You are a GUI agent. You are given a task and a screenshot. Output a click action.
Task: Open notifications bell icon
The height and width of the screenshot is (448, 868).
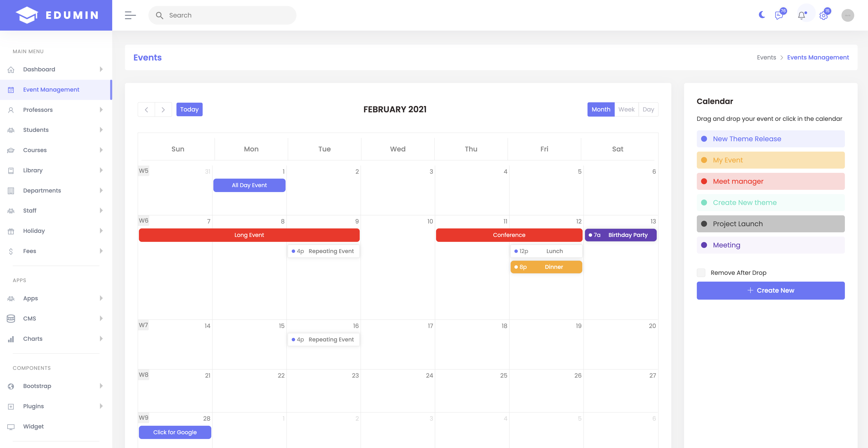(x=802, y=15)
